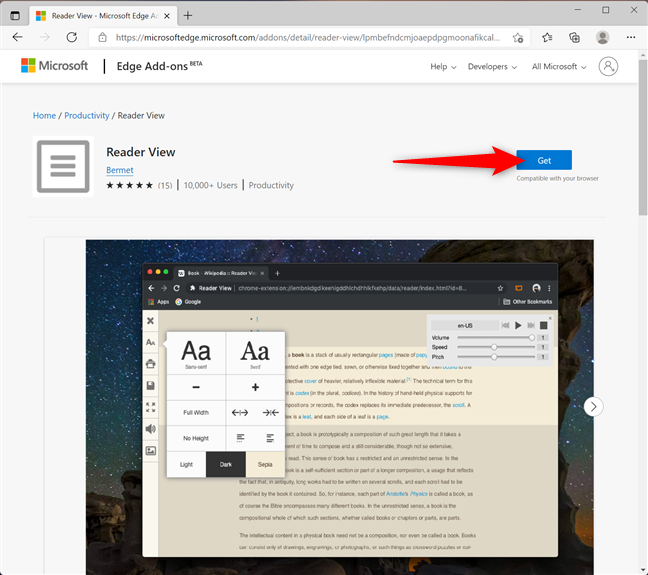This screenshot has width=648, height=575.
Task: Get the Reader View extension
Action: pos(544,160)
